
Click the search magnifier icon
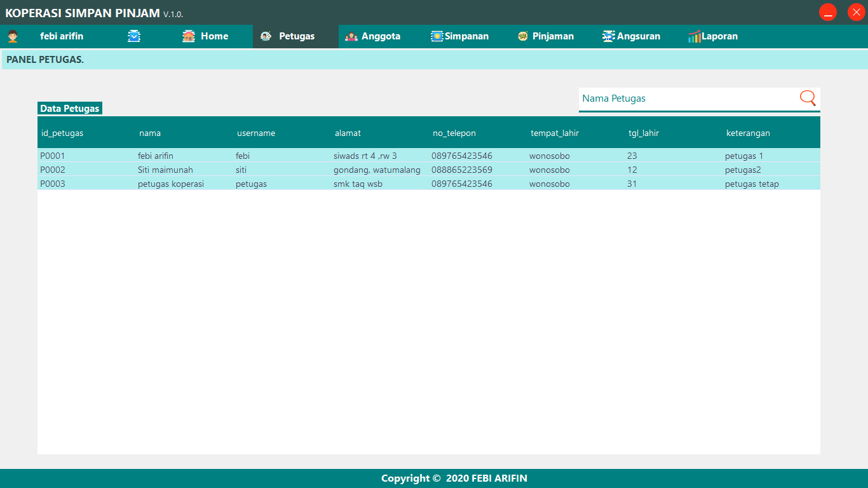click(x=807, y=98)
